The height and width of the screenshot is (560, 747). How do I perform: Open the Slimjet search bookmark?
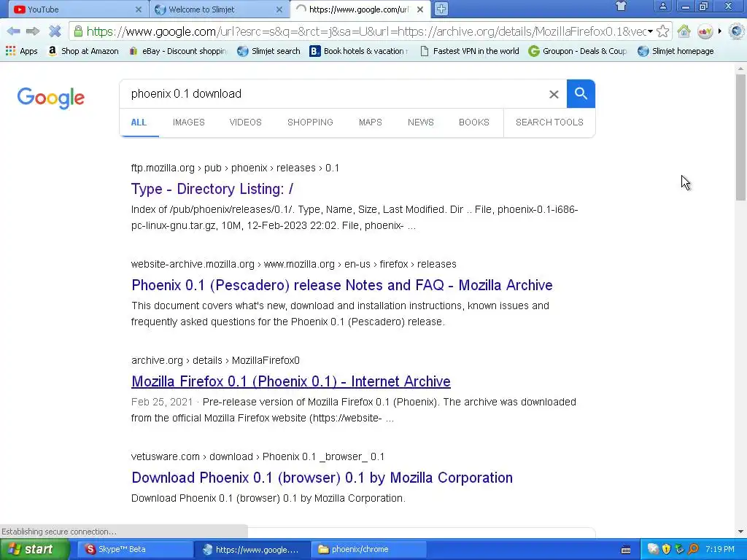click(268, 51)
